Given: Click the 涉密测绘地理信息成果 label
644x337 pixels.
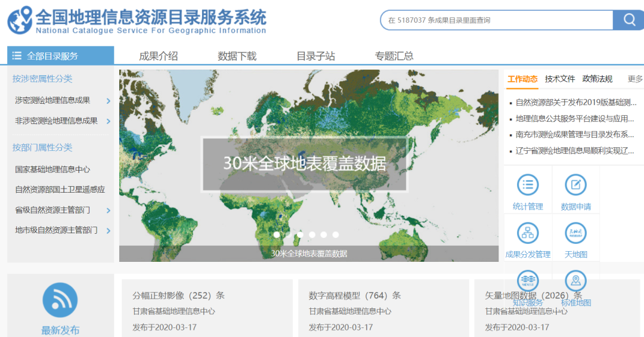Looking at the screenshot, I should click(x=52, y=100).
